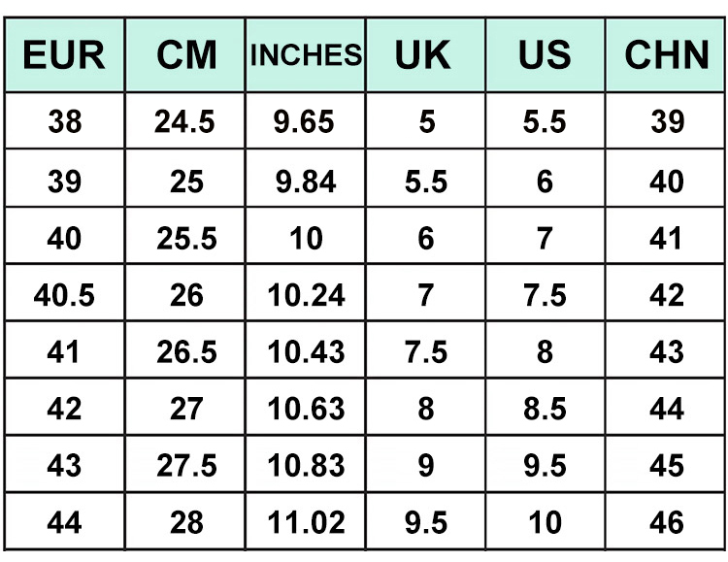Image resolution: width=728 pixels, height=562 pixels.
Task: Click the CHN 43 size cell
Action: 667,351
